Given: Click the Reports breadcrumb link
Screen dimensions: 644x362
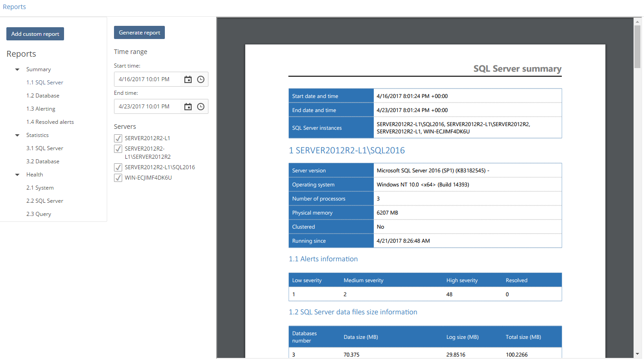Looking at the screenshot, I should [14, 6].
